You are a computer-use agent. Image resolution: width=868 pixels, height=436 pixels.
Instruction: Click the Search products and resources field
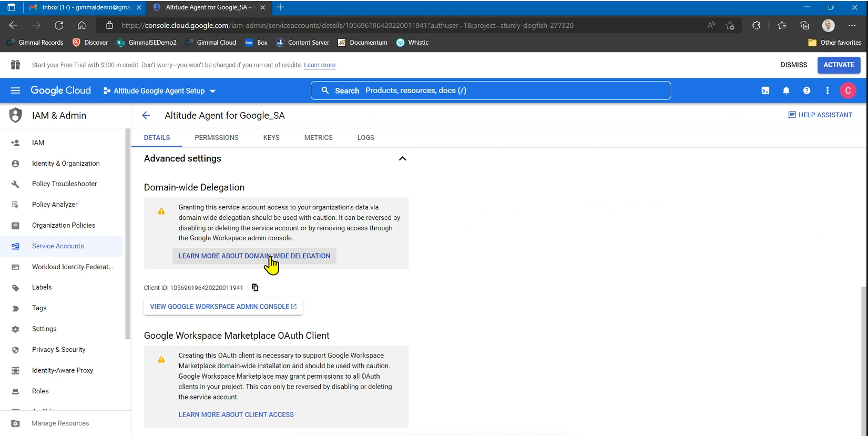[x=491, y=90]
